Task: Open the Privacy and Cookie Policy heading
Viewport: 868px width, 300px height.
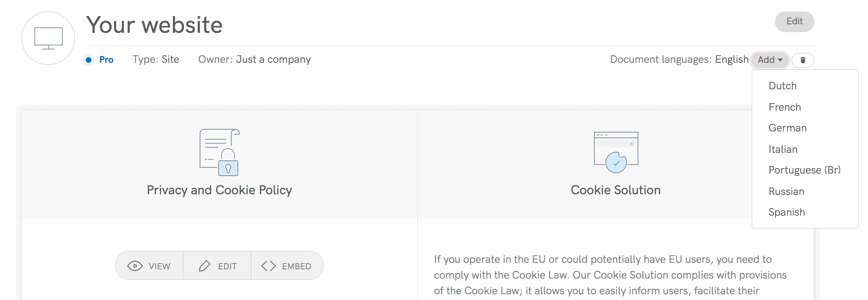Action: tap(219, 190)
